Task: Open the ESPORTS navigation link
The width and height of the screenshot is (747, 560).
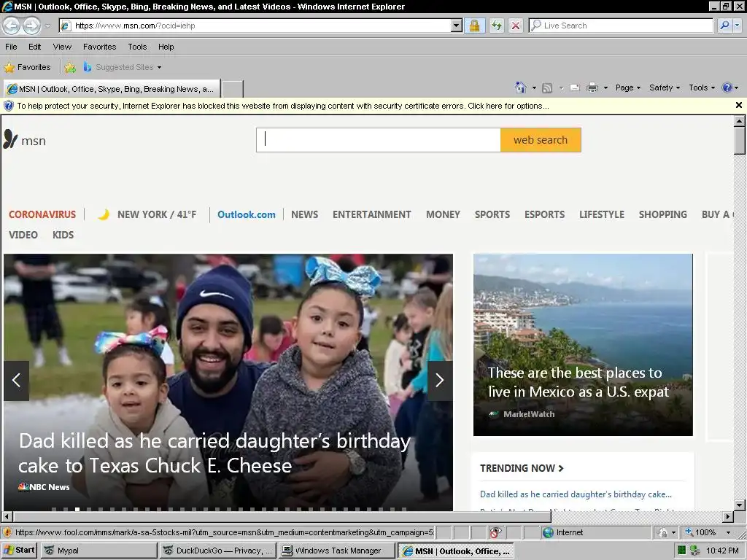Action: pyautogui.click(x=544, y=214)
